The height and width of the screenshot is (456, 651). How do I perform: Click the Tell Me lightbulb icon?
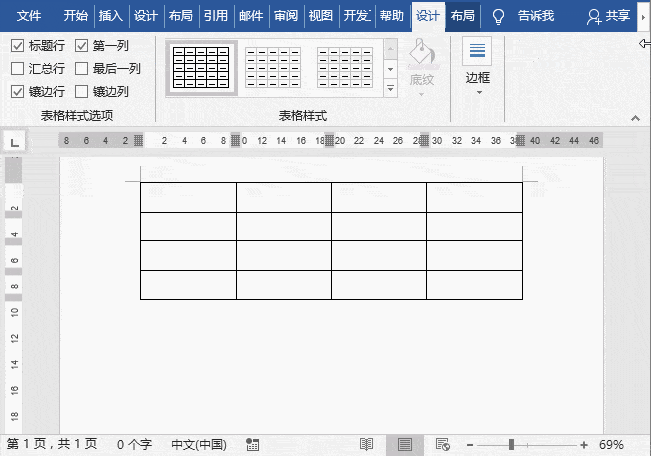pyautogui.click(x=498, y=17)
